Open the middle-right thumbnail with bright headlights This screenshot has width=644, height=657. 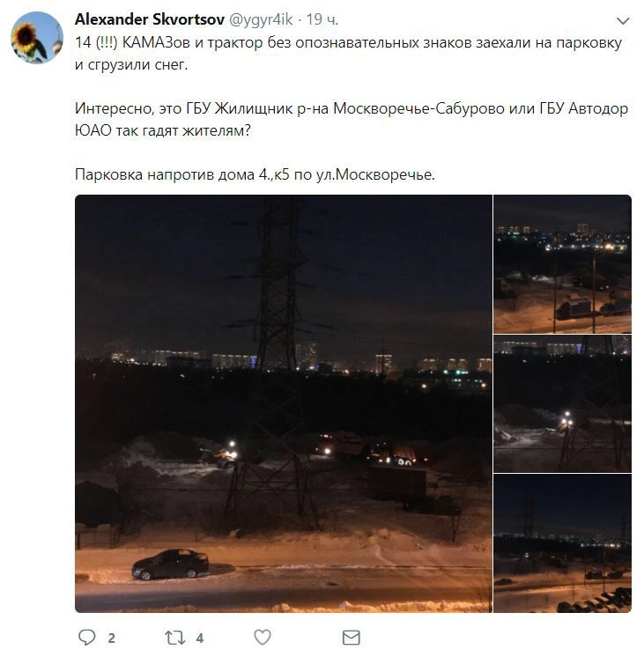562,403
